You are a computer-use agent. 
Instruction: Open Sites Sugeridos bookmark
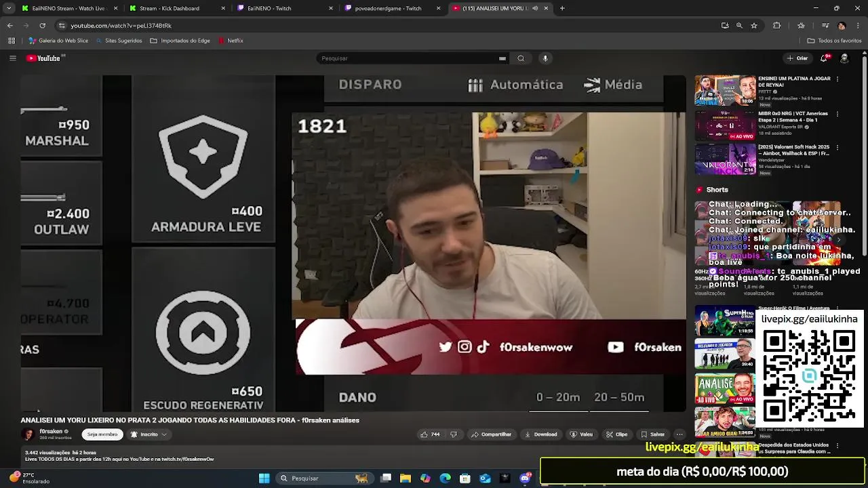pyautogui.click(x=119, y=41)
